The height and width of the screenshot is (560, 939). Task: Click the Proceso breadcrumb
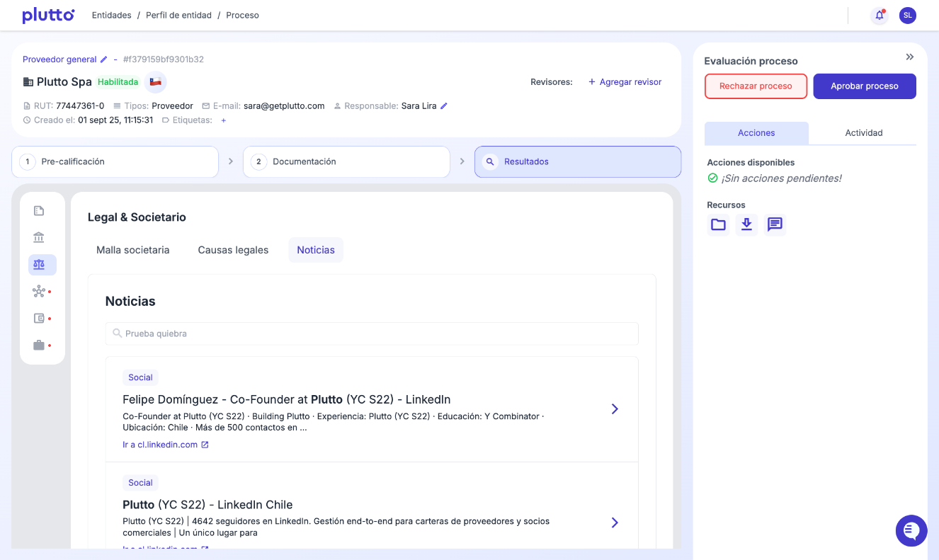click(243, 15)
